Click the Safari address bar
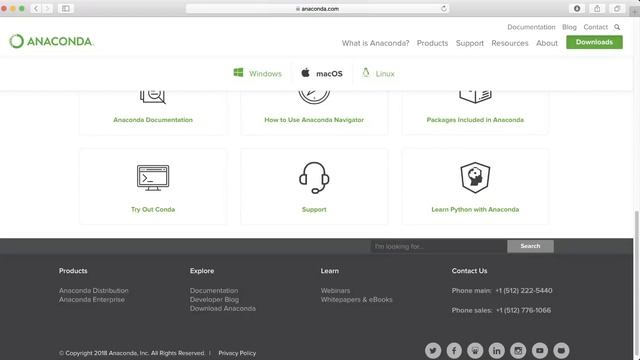The width and height of the screenshot is (640, 360). click(317, 8)
